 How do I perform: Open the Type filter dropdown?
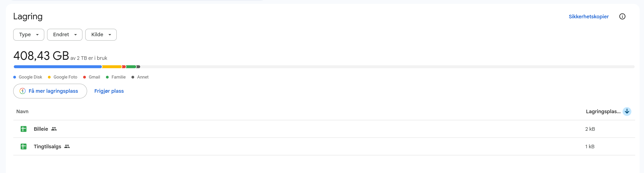(29, 34)
